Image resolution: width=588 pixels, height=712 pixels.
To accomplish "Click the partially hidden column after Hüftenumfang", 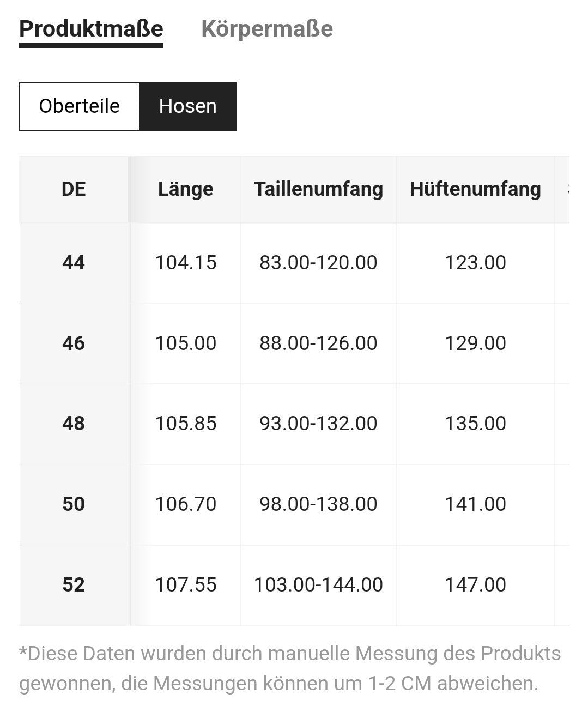I will [x=562, y=189].
